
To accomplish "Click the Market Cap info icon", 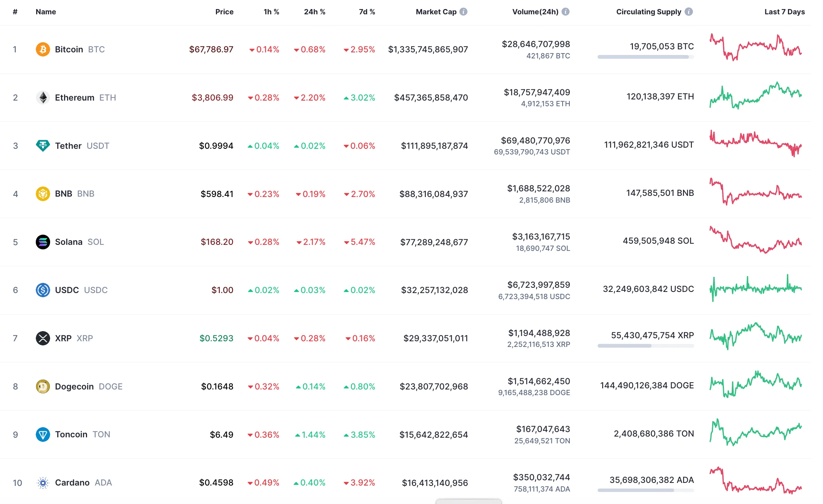I will 464,12.
